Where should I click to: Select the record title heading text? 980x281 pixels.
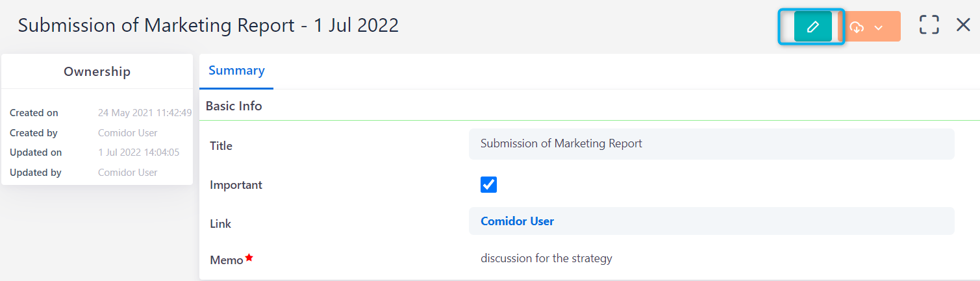[x=208, y=25]
